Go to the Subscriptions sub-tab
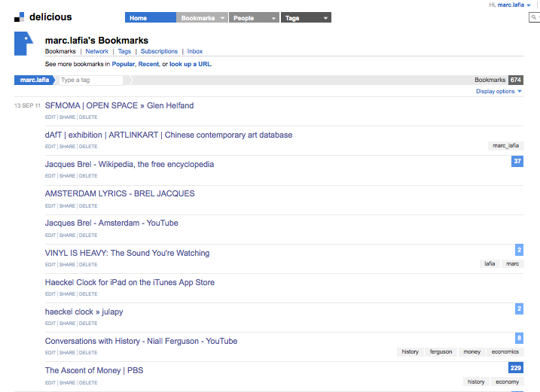 159,51
